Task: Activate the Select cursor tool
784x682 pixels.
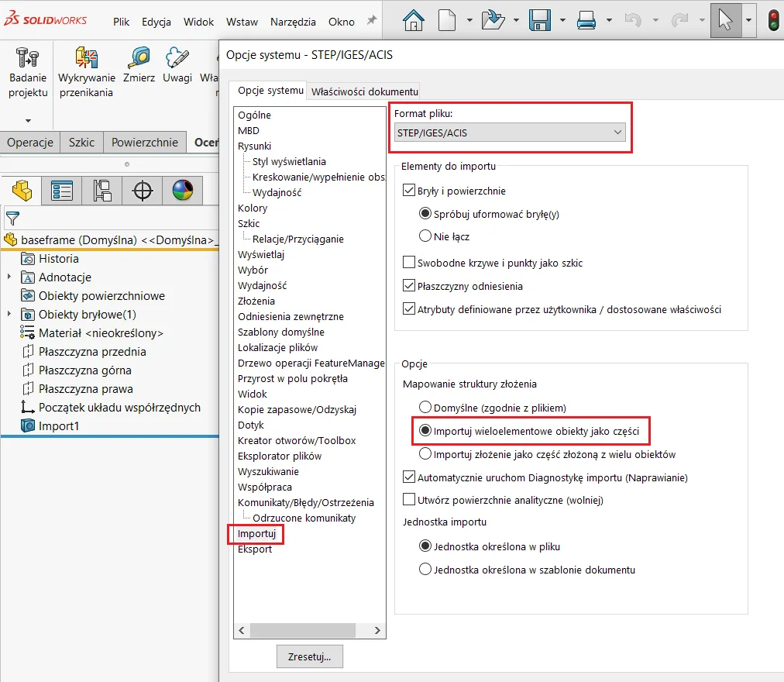Action: 725,20
